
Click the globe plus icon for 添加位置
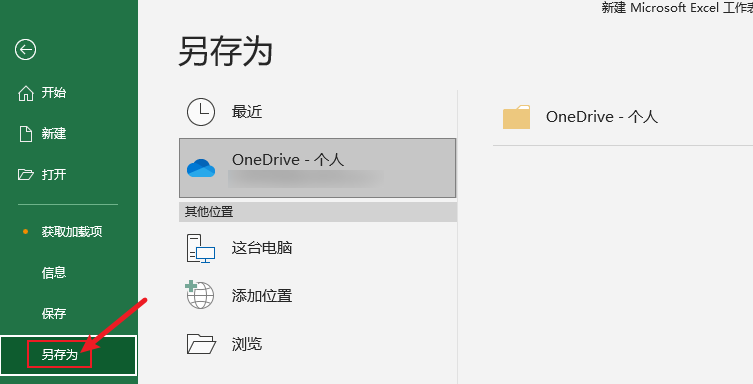point(200,295)
